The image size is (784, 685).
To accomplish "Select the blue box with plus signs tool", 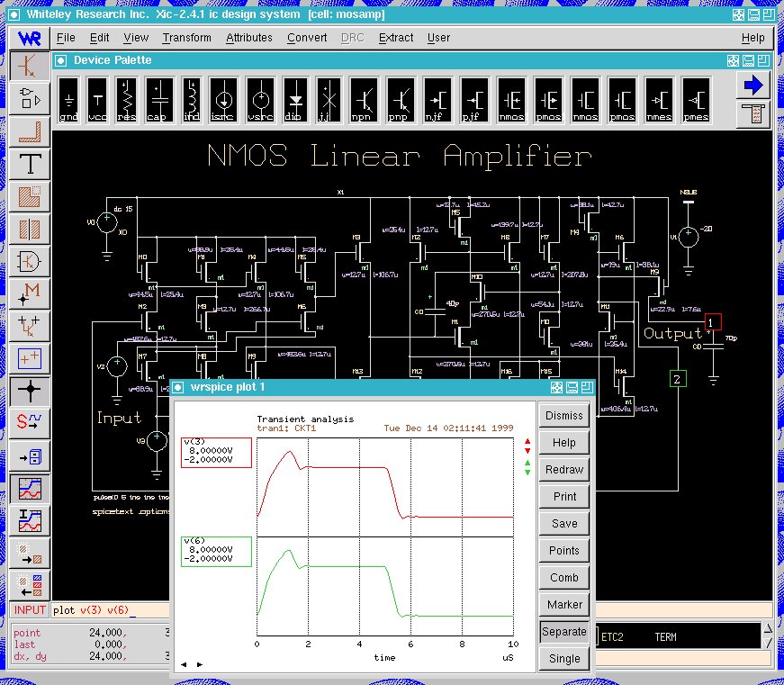I will pyautogui.click(x=30, y=358).
